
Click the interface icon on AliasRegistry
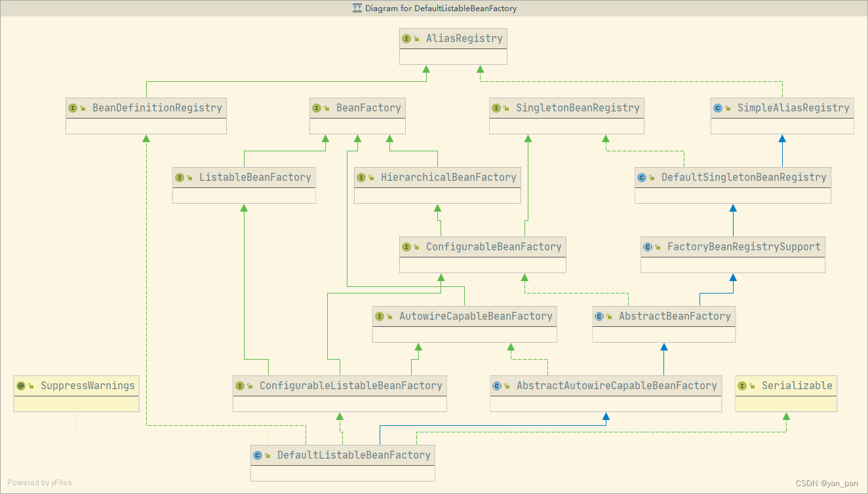pos(406,39)
